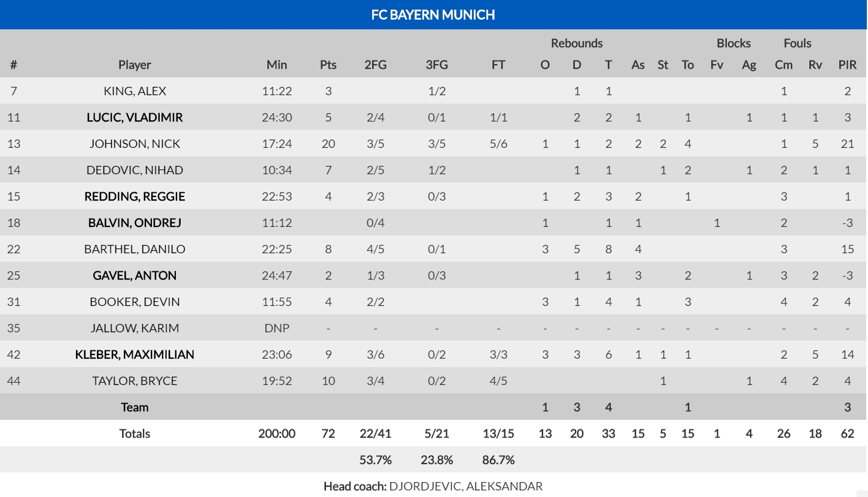Open Maximilian Kleber's player page
This screenshot has height=497, width=868.
[135, 354]
